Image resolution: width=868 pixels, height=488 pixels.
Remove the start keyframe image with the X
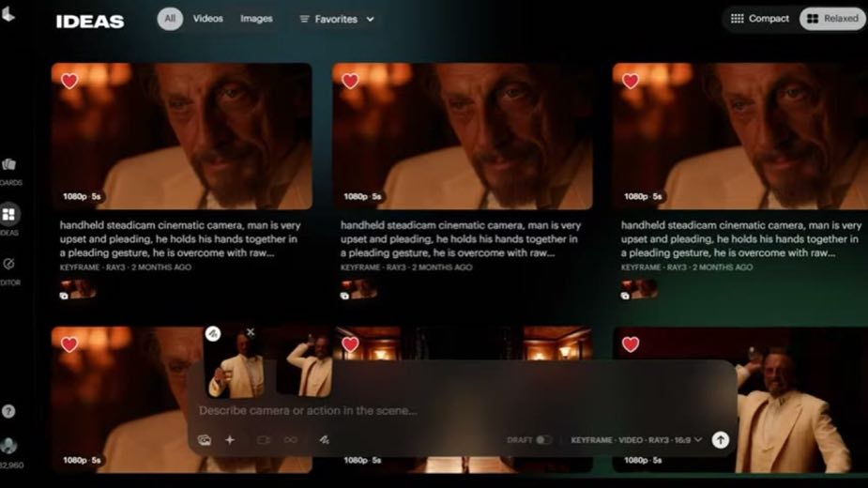click(251, 332)
